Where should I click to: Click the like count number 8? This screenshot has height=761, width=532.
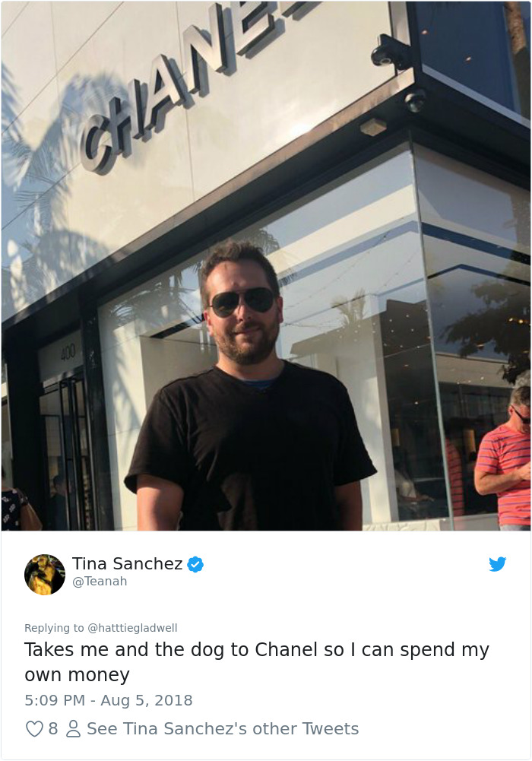53,728
